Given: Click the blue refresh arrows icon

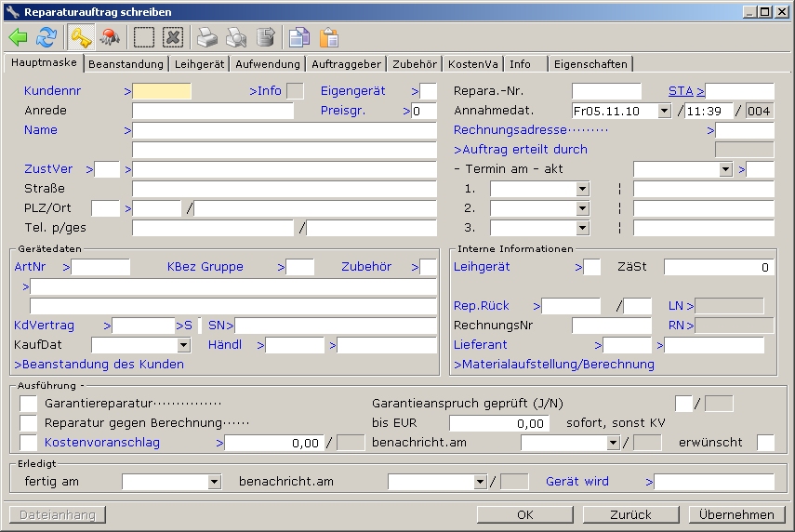Looking at the screenshot, I should click(x=46, y=37).
